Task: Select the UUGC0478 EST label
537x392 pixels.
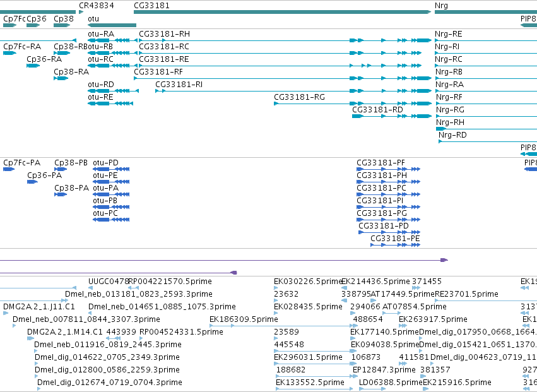Action: point(109,282)
